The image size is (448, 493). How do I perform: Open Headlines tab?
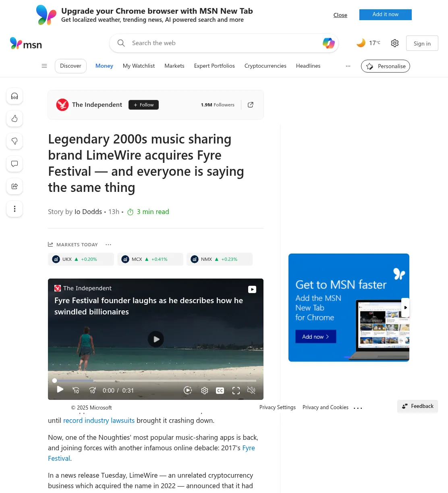[308, 66]
